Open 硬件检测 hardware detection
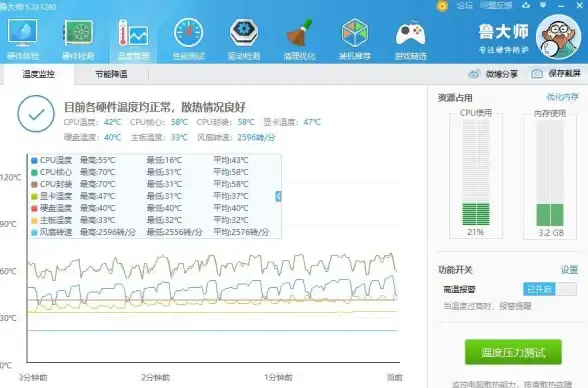Viewport: 588px width, 388px height. pos(78,39)
